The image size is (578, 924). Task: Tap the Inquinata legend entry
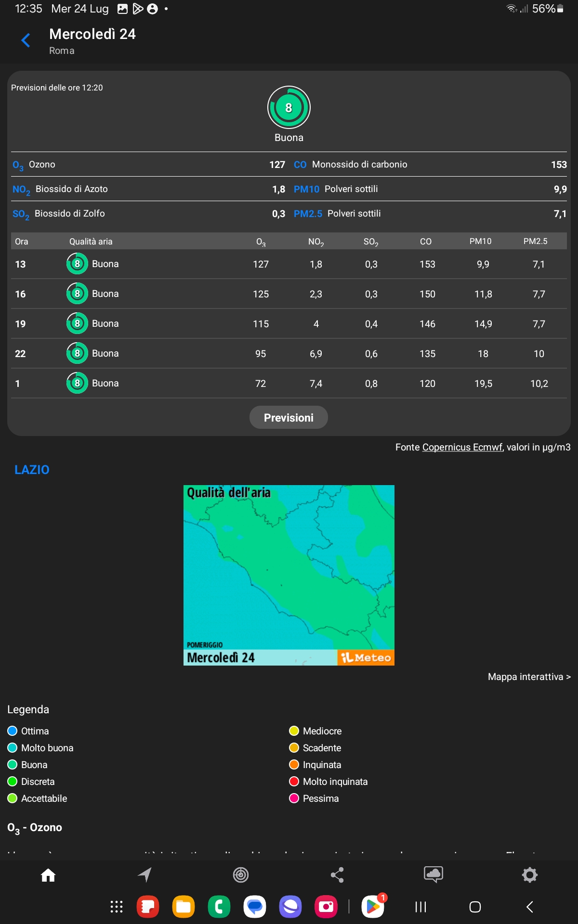(x=315, y=765)
